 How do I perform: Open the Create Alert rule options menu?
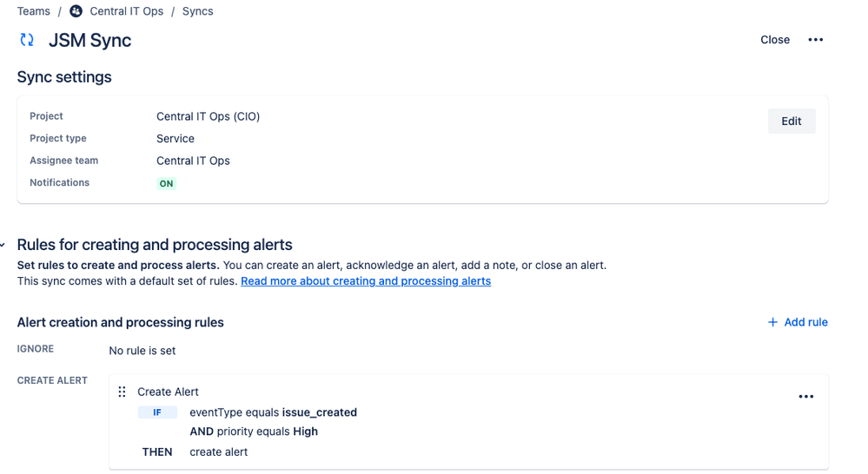click(x=805, y=397)
